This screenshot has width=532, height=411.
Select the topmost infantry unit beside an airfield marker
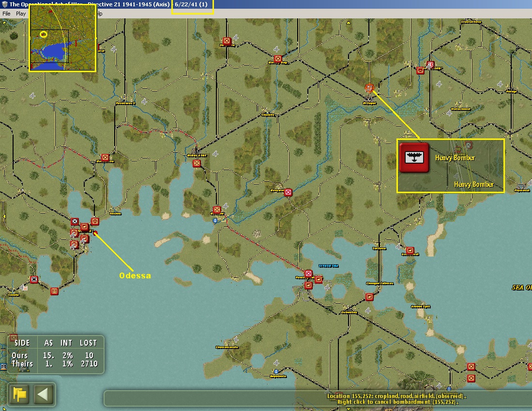pos(227,41)
